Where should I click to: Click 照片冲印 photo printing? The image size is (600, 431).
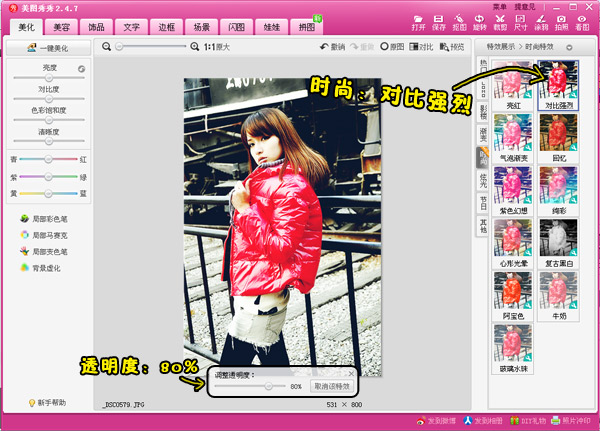[x=571, y=421]
